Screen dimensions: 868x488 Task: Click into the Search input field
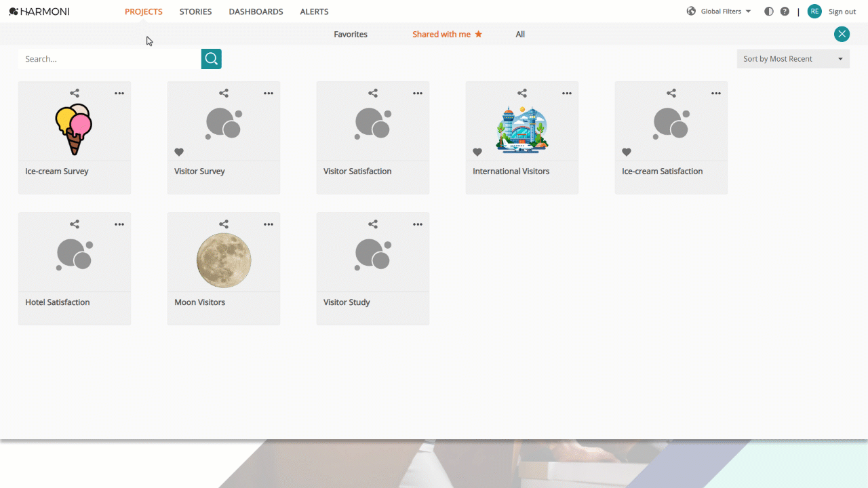pos(110,59)
